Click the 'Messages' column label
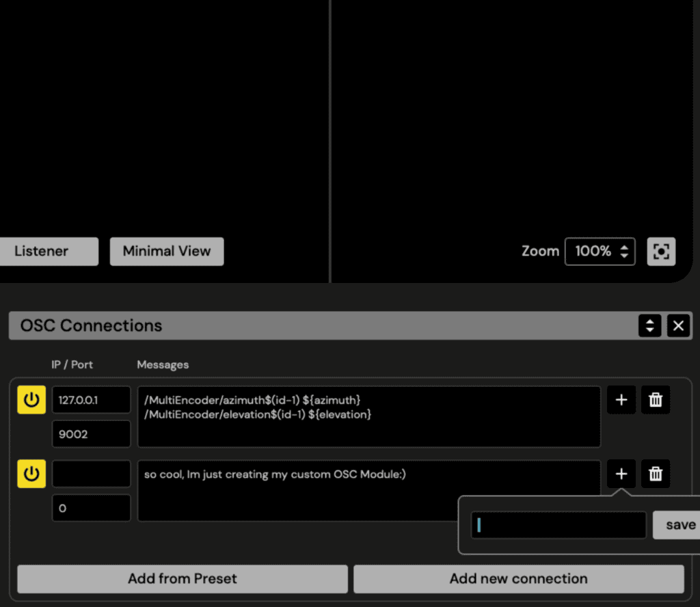This screenshot has width=700, height=607. [163, 364]
